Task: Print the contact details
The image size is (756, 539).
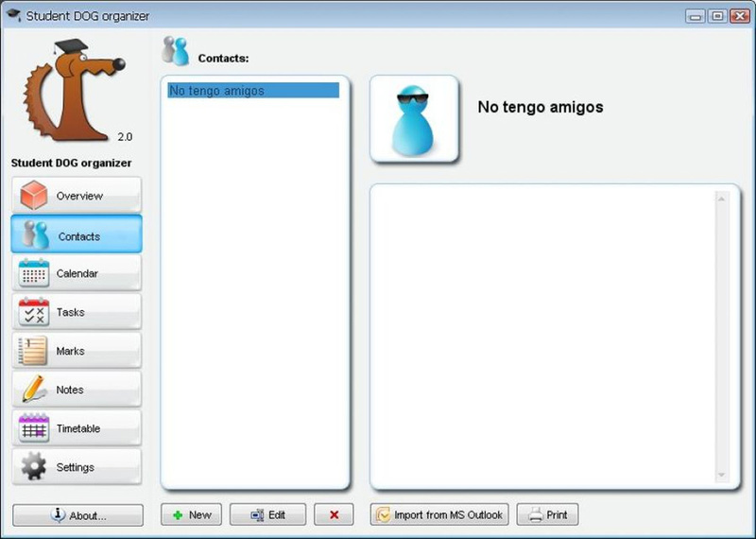Action: point(547,514)
